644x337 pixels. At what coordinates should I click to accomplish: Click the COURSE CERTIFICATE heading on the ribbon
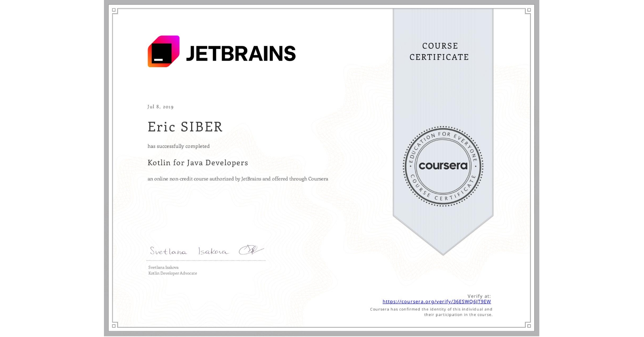(439, 51)
